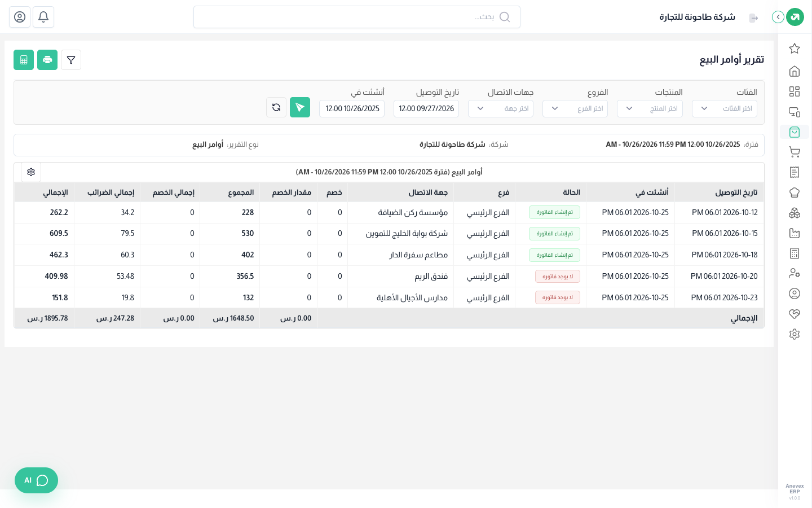Open the invoices receipt icon in sidebar
812x508 pixels.
[x=795, y=172]
